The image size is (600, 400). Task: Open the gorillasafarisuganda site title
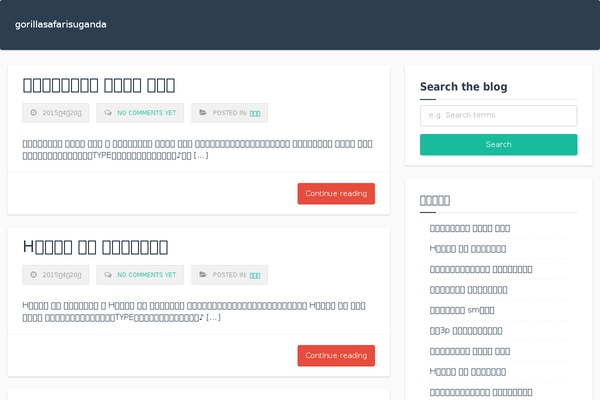click(x=60, y=24)
